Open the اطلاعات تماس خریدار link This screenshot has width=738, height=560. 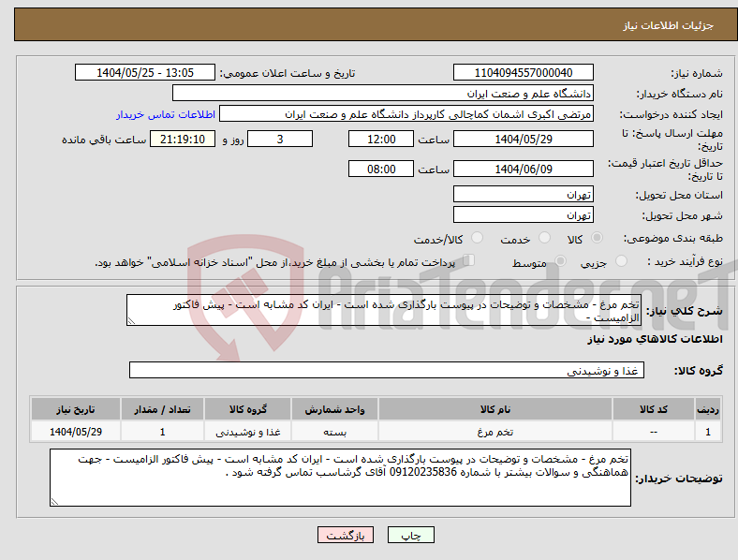click(x=166, y=114)
